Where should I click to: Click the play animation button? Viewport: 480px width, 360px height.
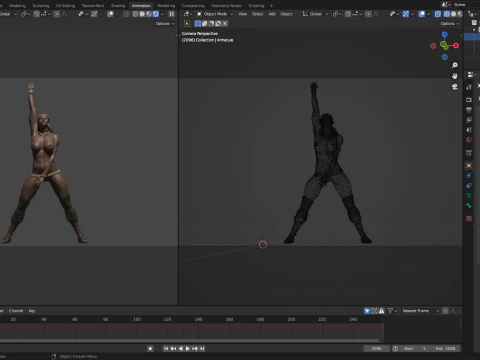(188, 348)
